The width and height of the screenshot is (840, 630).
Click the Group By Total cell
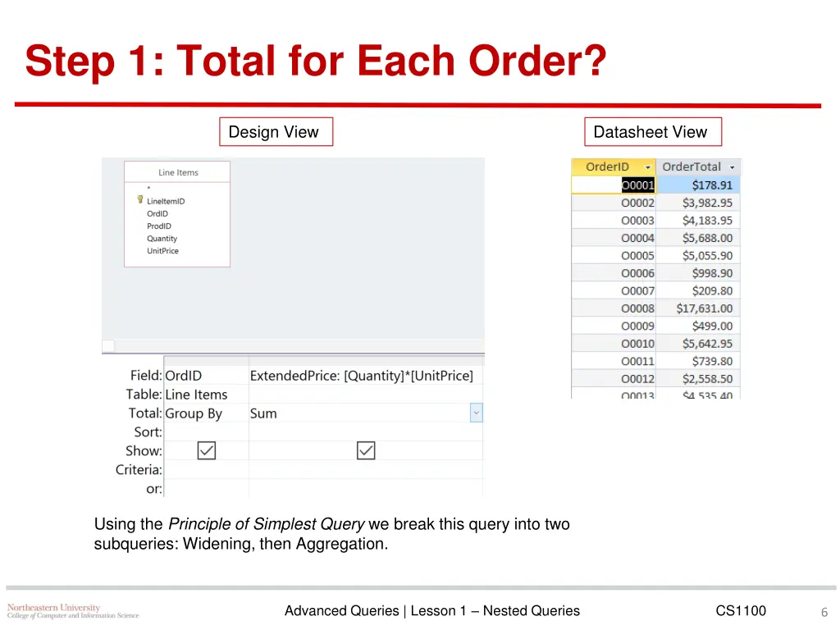206,413
